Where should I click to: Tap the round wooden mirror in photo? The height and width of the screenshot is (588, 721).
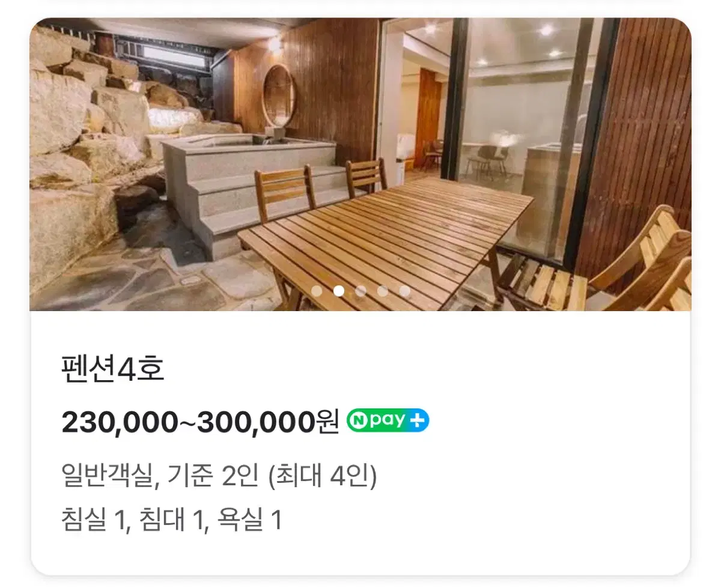[x=279, y=95]
